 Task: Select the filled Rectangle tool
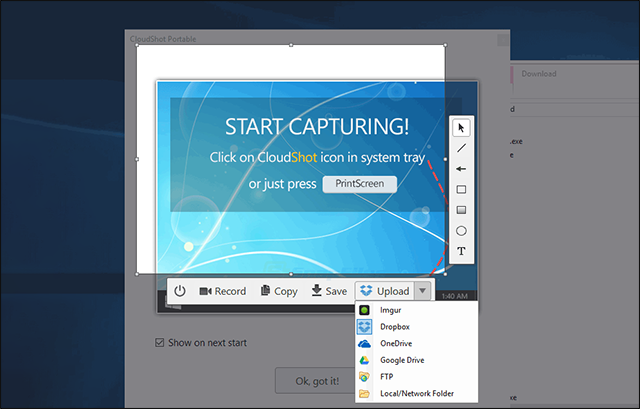pyautogui.click(x=461, y=210)
